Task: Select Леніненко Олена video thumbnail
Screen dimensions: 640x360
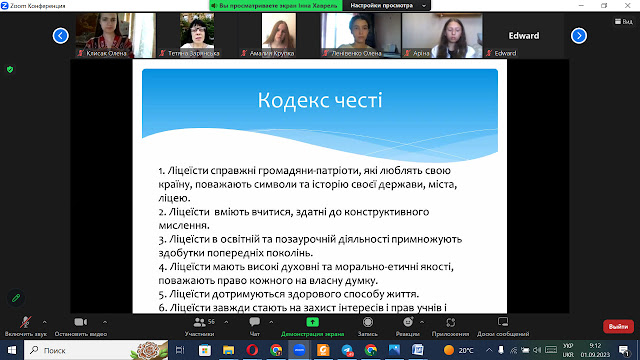Action: point(360,35)
